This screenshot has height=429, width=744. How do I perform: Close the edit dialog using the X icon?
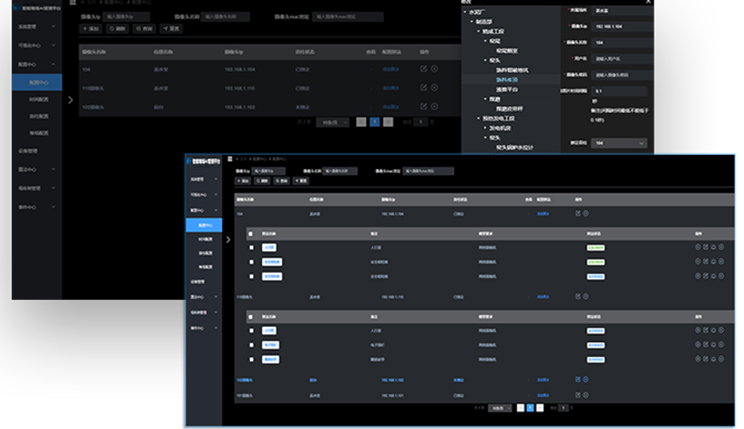click(x=646, y=3)
